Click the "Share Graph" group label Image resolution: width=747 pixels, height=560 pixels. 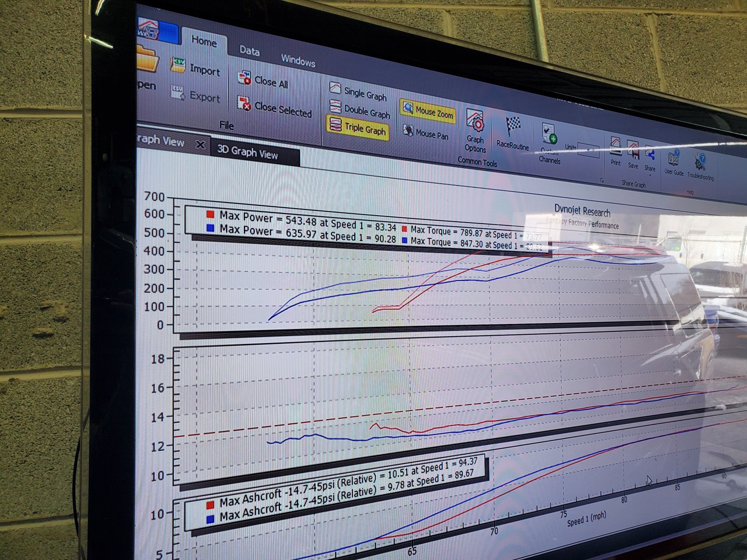(x=634, y=184)
